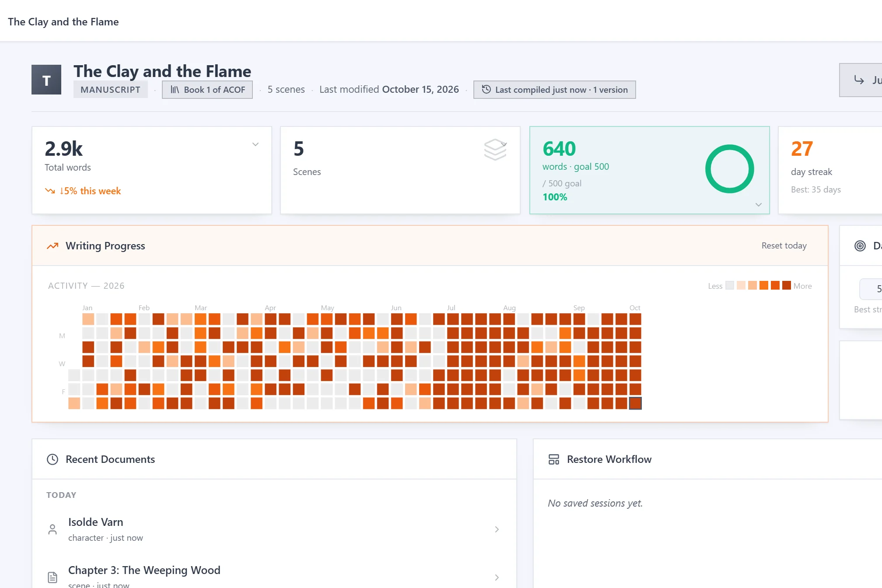Click the Best: 35 days text
This screenshot has width=882, height=588.
pyautogui.click(x=816, y=189)
